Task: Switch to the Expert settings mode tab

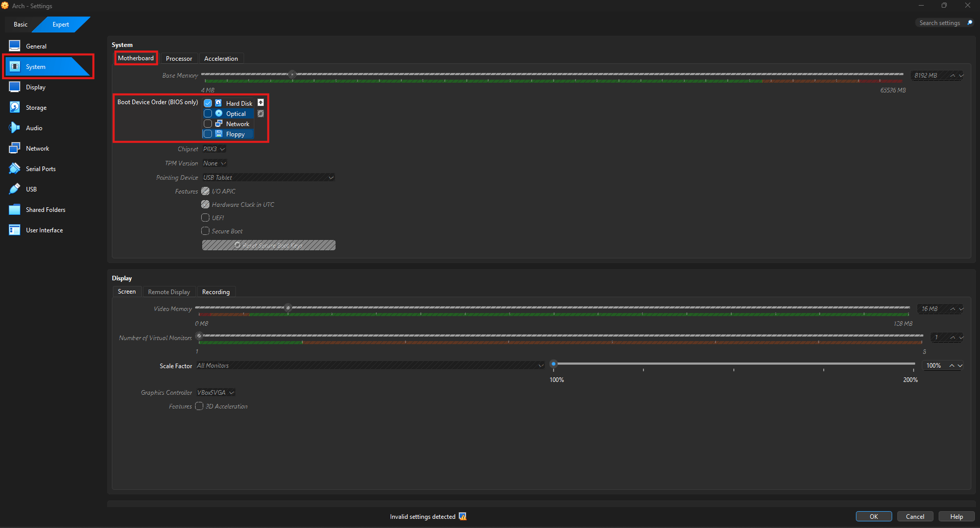Action: [x=61, y=25]
